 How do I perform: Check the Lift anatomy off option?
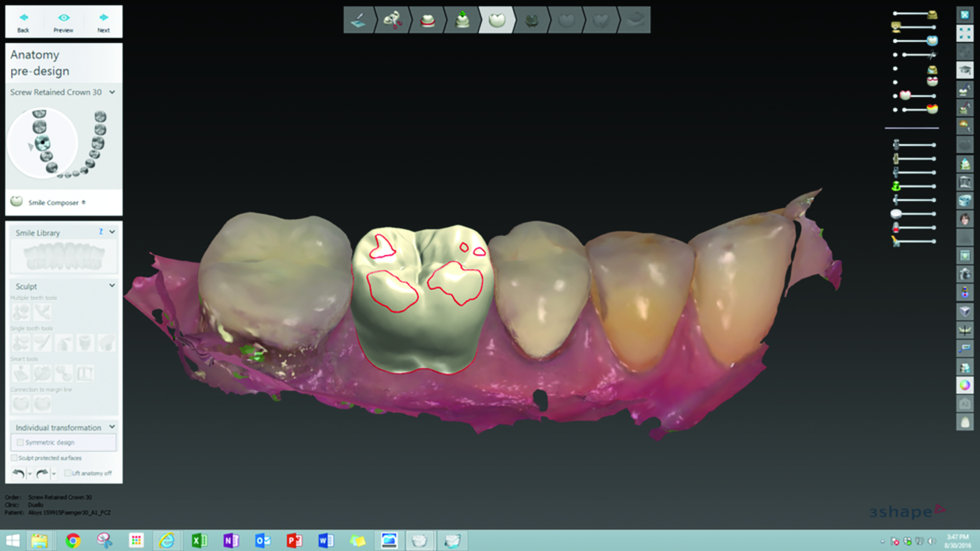click(x=68, y=473)
